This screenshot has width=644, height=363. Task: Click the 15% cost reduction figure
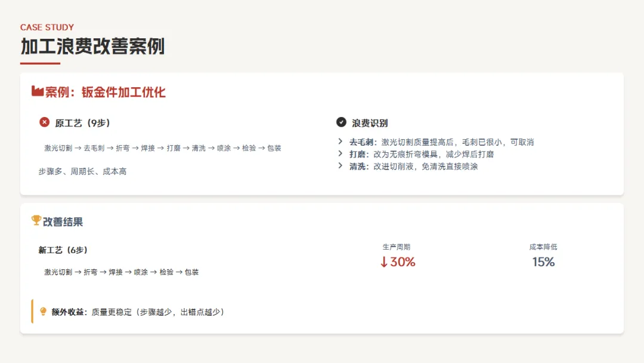(543, 262)
